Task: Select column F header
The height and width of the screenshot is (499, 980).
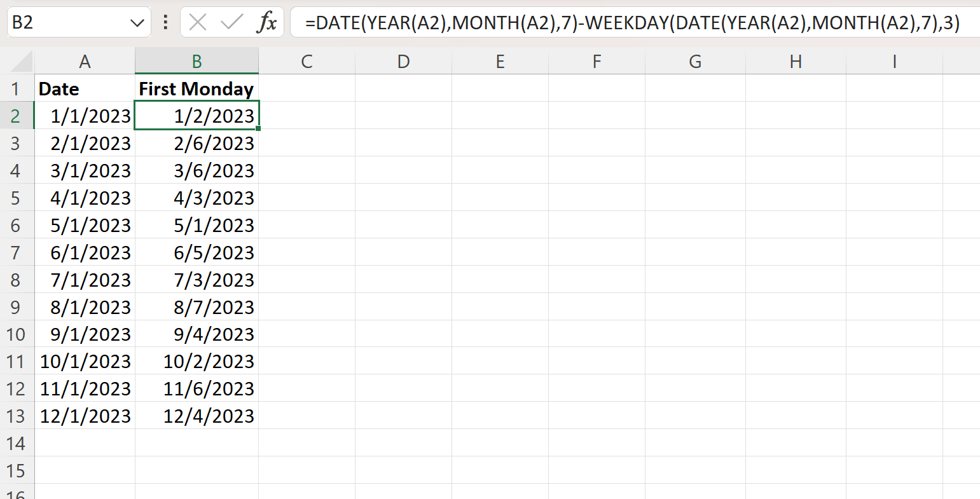Action: pos(597,62)
